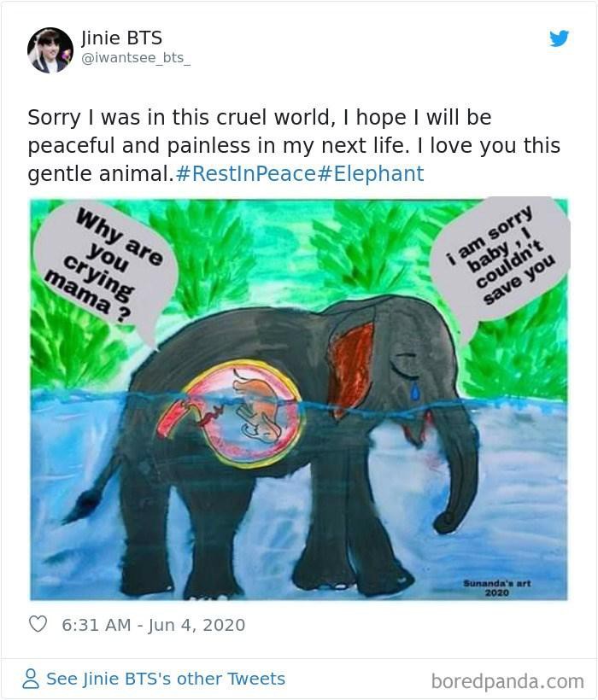Click the curled tip of the elephant's trunk
Image resolution: width=598 pixels, height=700 pixels.
(x=447, y=521)
